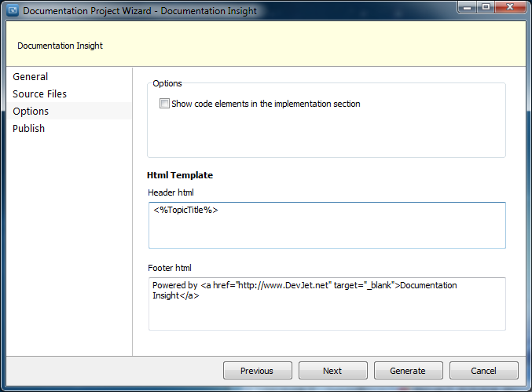Screen dimensions: 532x392
Task: Click the Footer html label
Action: [169, 268]
